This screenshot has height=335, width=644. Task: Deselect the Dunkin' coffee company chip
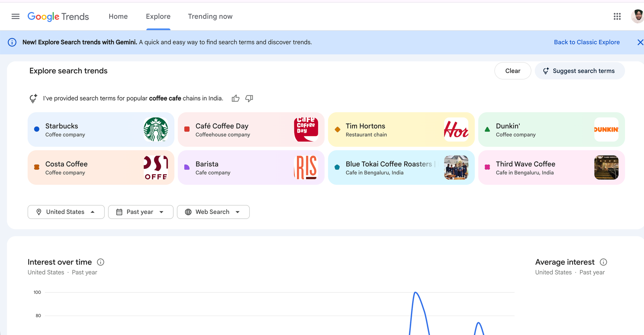coord(551,129)
